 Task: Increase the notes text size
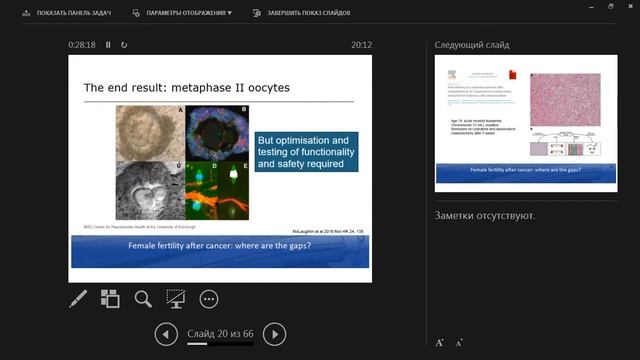pos(440,343)
